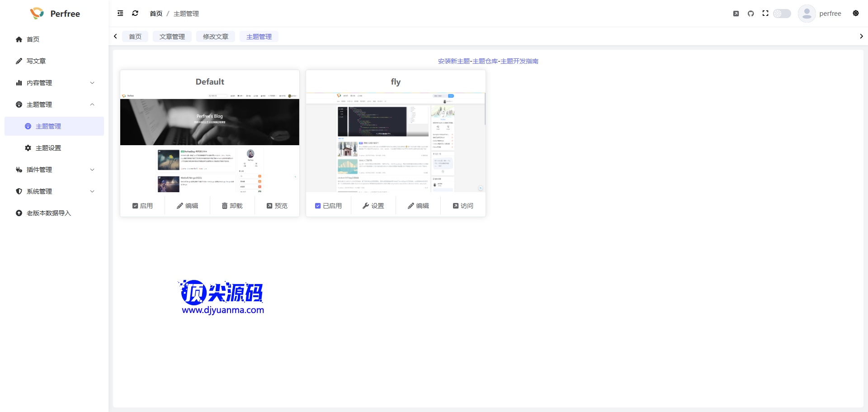The width and height of the screenshot is (868, 412).
Task: Open the 安装新主题-主题仓库-主题开发指南 link
Action: pos(488,61)
